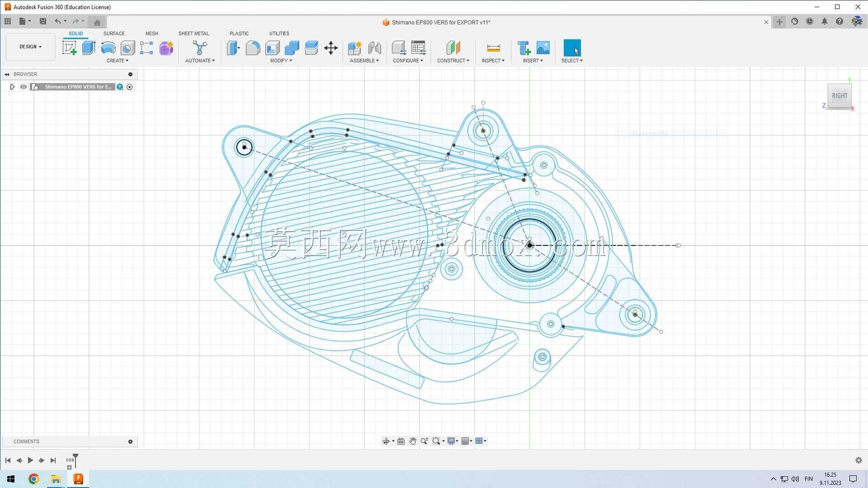The height and width of the screenshot is (488, 868).
Task: Open the INSPECT dropdown menu
Action: pyautogui.click(x=493, y=61)
